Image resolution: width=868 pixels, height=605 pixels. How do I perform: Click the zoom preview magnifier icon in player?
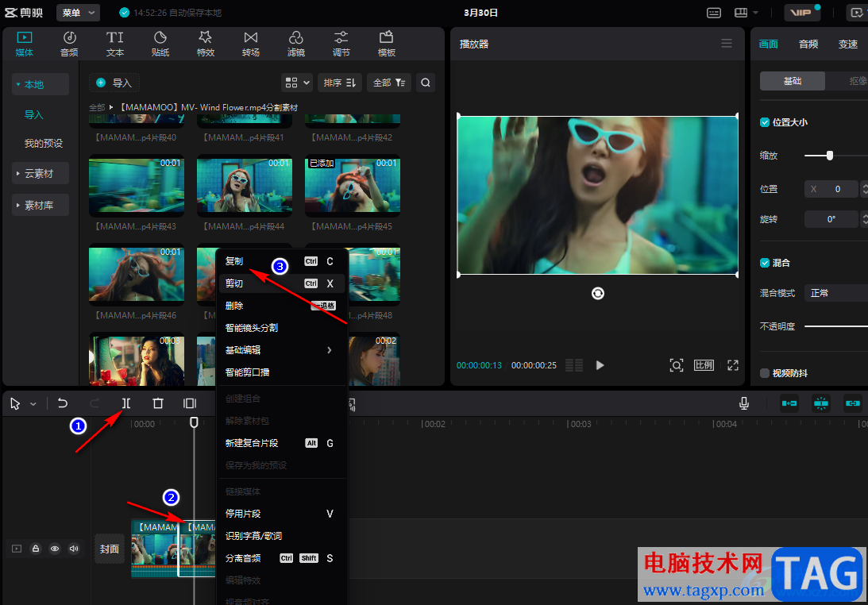pyautogui.click(x=677, y=364)
